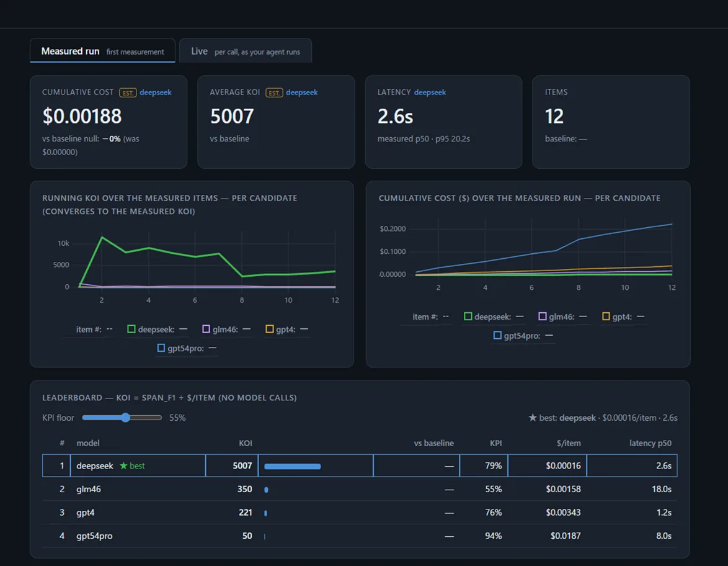Viewport: 728px width, 566px height.
Task: Click the deepseek KOI bar
Action: click(x=293, y=466)
